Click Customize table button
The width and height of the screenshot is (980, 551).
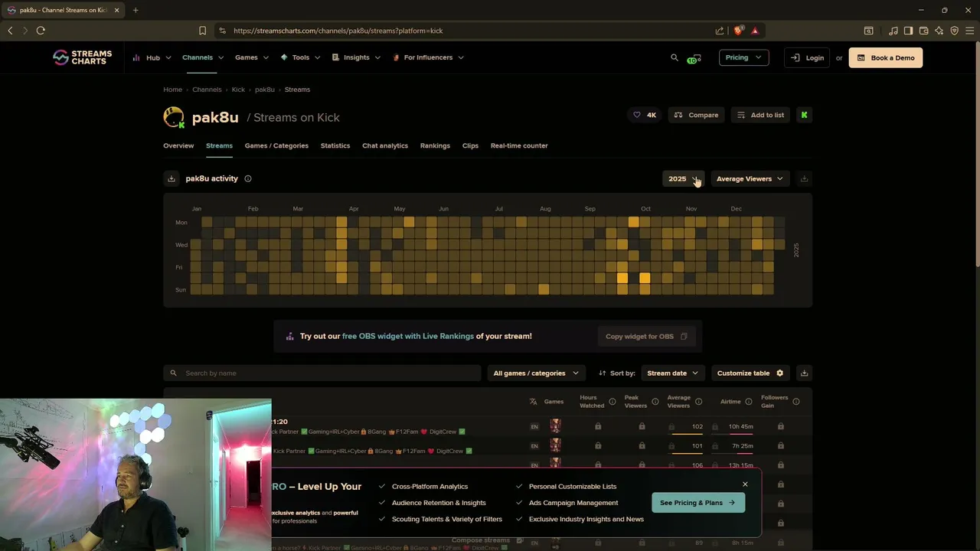(x=750, y=373)
